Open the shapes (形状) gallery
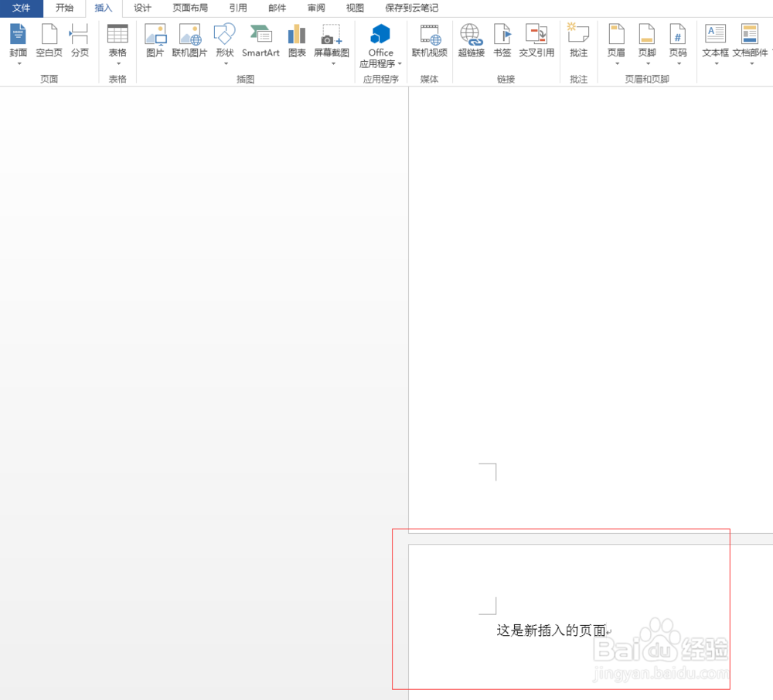 coord(225,41)
